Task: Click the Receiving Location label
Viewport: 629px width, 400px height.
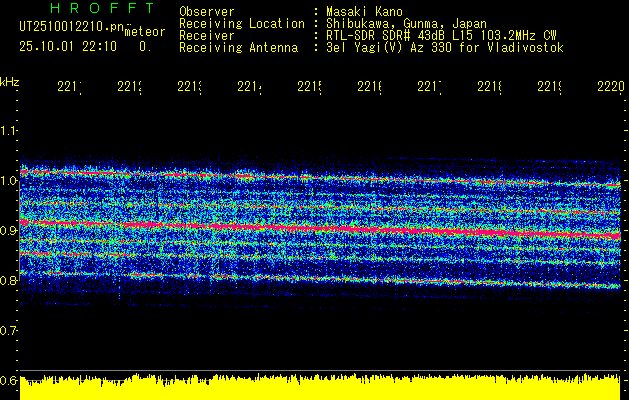Action: click(x=242, y=24)
